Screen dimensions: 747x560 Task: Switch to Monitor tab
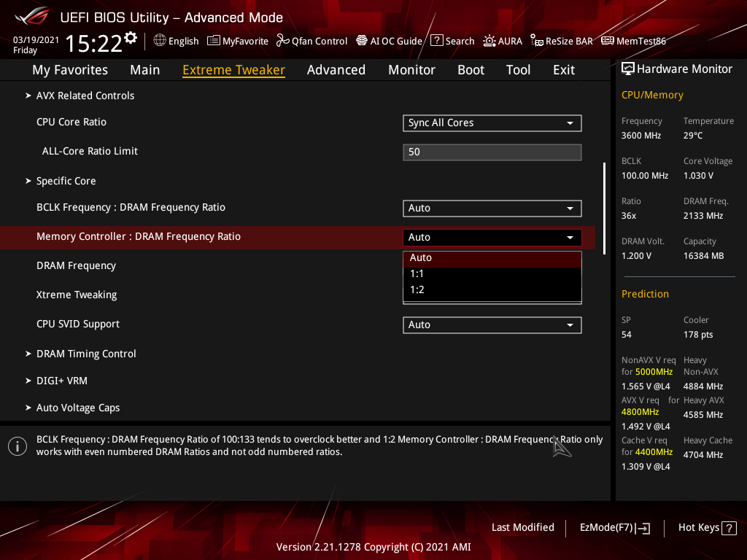pos(411,70)
